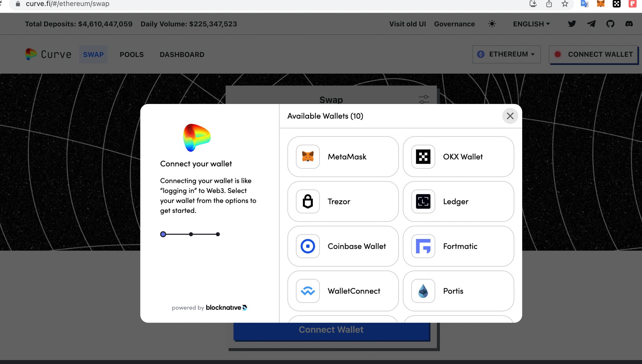Pick the WalletConnect option
Image resolution: width=642 pixels, height=364 pixels.
[343, 291]
